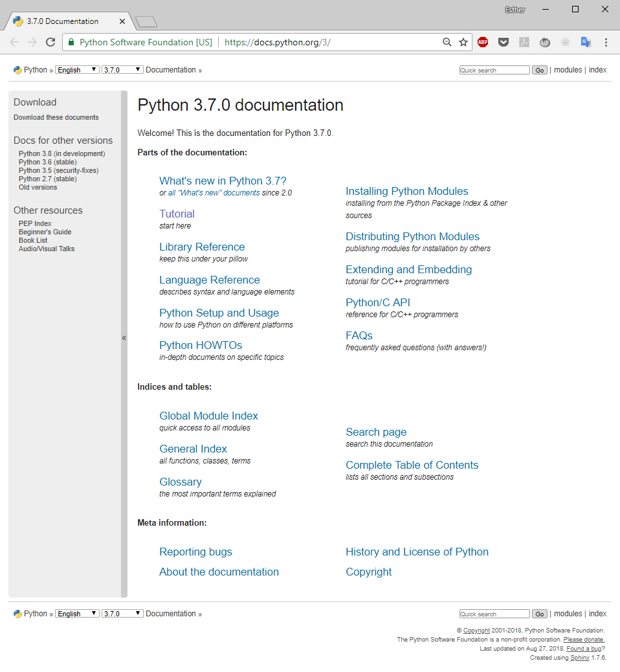Open the top modules link
This screenshot has width=620, height=672.
point(568,70)
